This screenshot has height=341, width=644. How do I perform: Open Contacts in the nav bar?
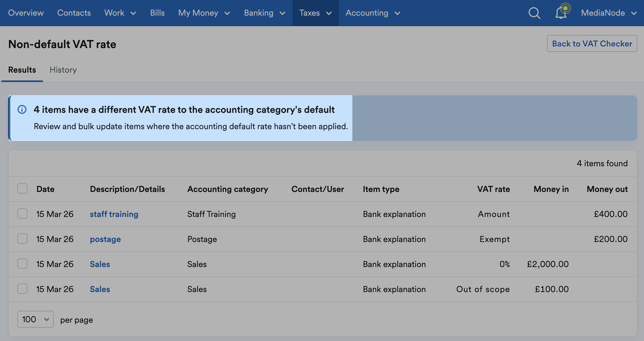pyautogui.click(x=74, y=13)
